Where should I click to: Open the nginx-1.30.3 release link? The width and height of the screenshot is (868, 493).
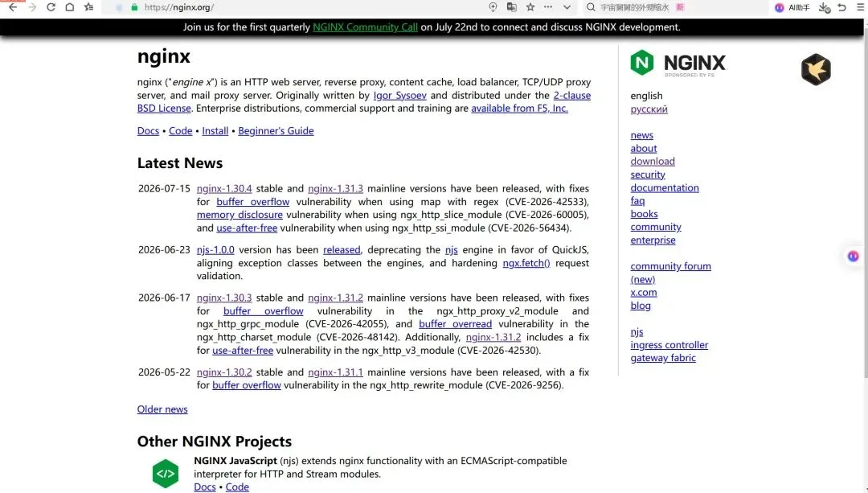pos(224,298)
